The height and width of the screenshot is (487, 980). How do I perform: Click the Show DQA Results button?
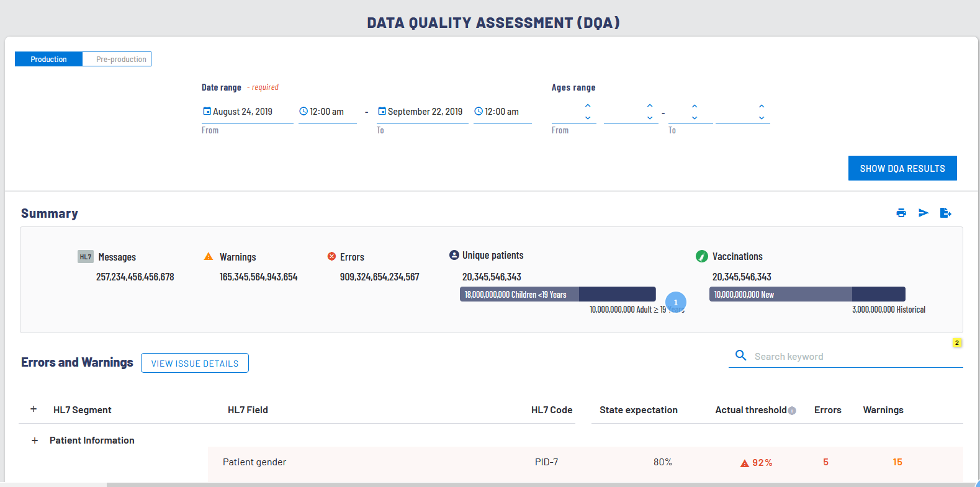coord(902,168)
